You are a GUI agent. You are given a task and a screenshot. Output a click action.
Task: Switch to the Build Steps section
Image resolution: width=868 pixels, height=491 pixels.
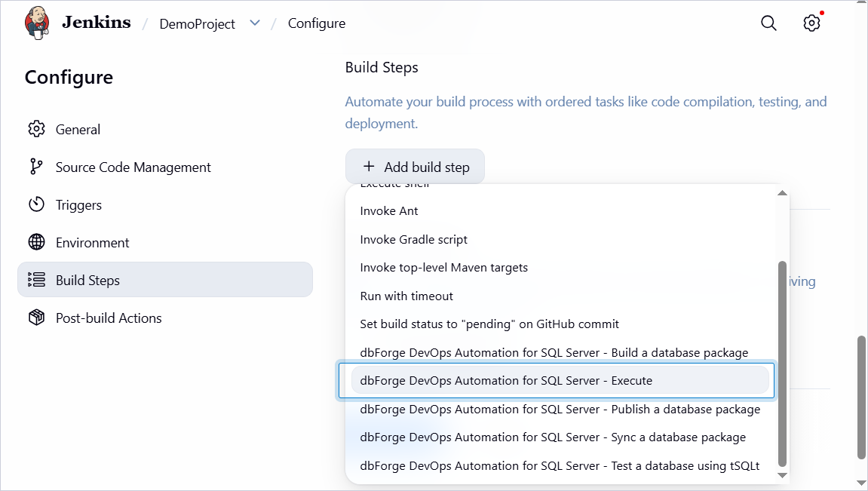tap(165, 280)
